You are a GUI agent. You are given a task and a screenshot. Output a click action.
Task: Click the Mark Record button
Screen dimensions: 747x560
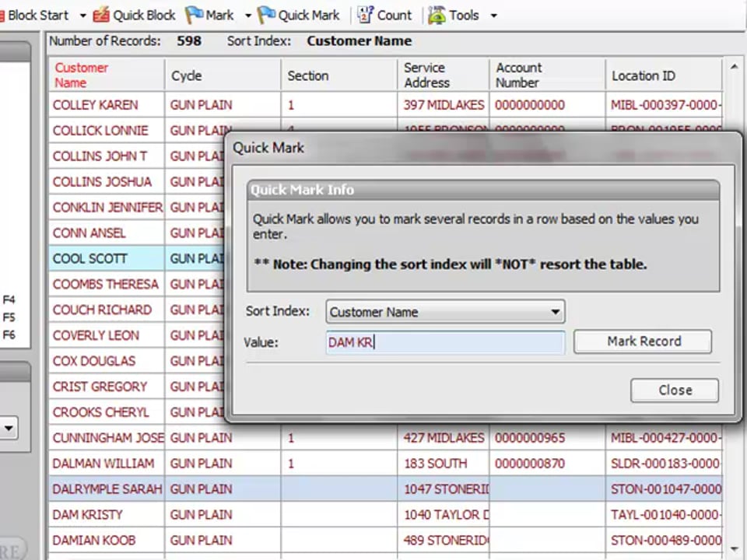pos(643,341)
